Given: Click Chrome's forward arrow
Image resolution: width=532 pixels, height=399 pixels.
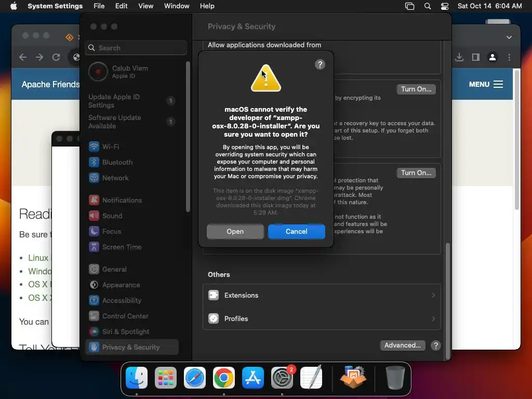Looking at the screenshot, I should [39, 57].
